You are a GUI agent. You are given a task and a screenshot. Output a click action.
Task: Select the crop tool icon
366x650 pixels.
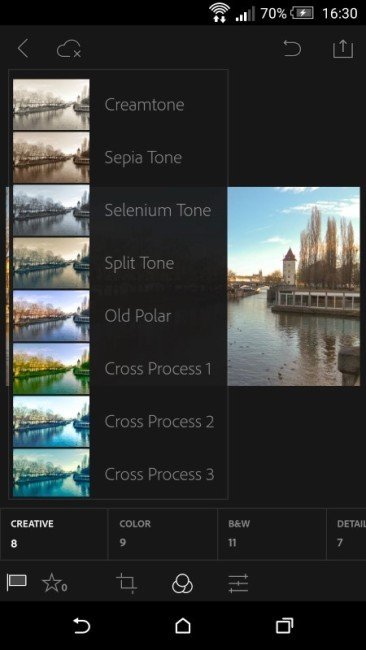pos(126,583)
